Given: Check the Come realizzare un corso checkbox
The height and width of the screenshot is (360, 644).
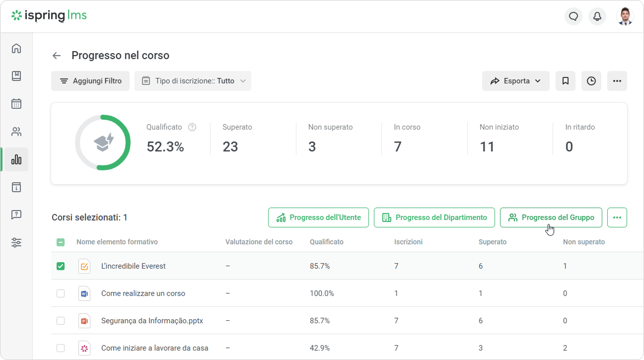Looking at the screenshot, I should (x=61, y=293).
